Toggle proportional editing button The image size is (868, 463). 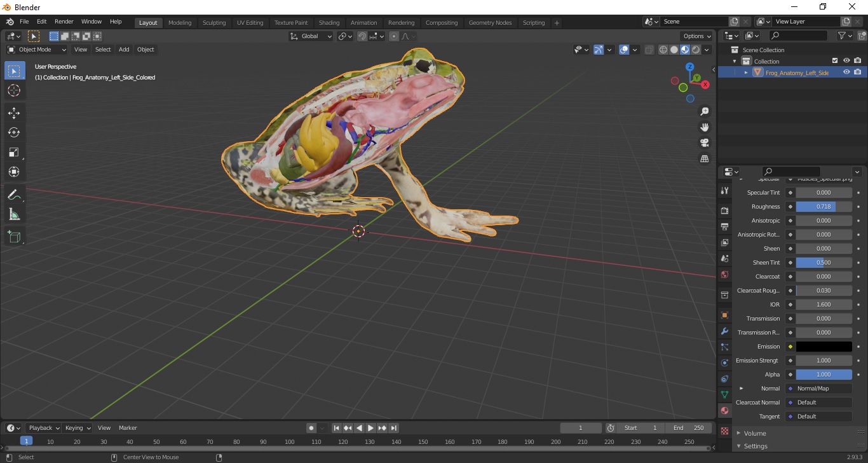coord(394,36)
